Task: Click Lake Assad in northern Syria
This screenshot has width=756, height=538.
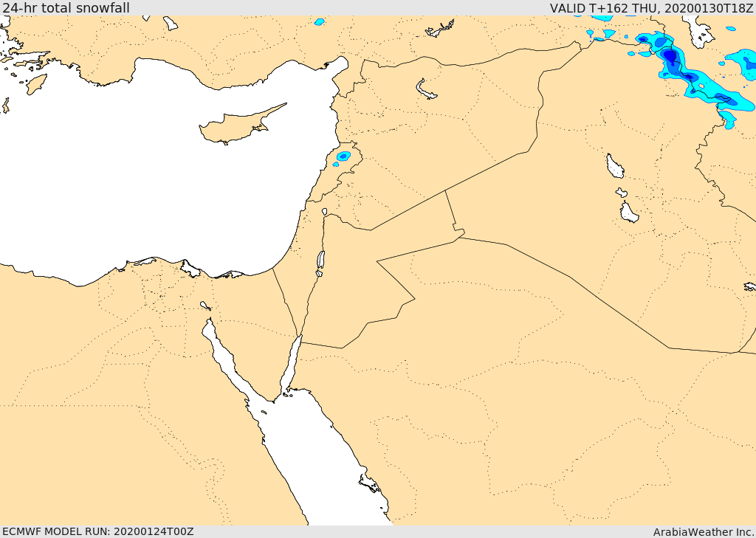Action: pyautogui.click(x=426, y=89)
